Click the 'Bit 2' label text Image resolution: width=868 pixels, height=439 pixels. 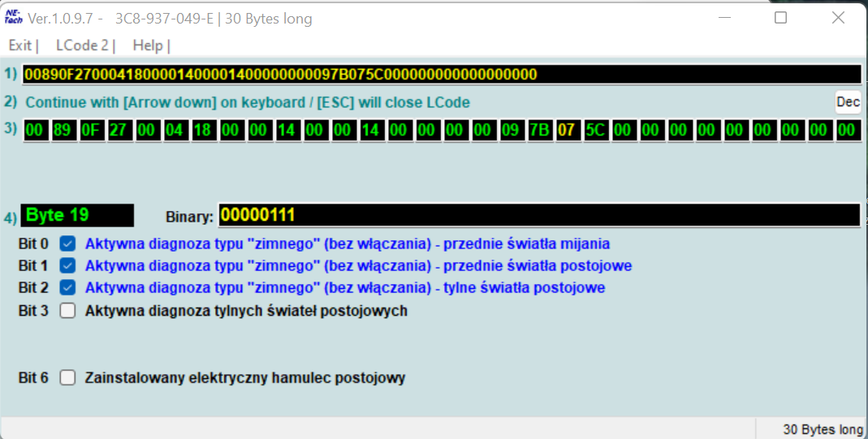[x=33, y=288]
